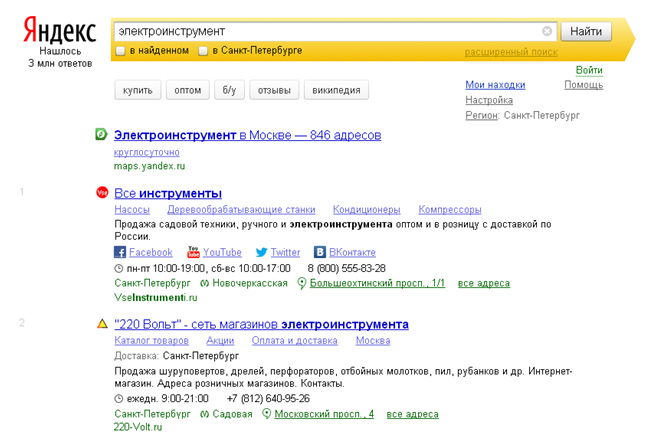Open the Facebook icon link
The width and height of the screenshot is (646, 439).
(x=121, y=253)
